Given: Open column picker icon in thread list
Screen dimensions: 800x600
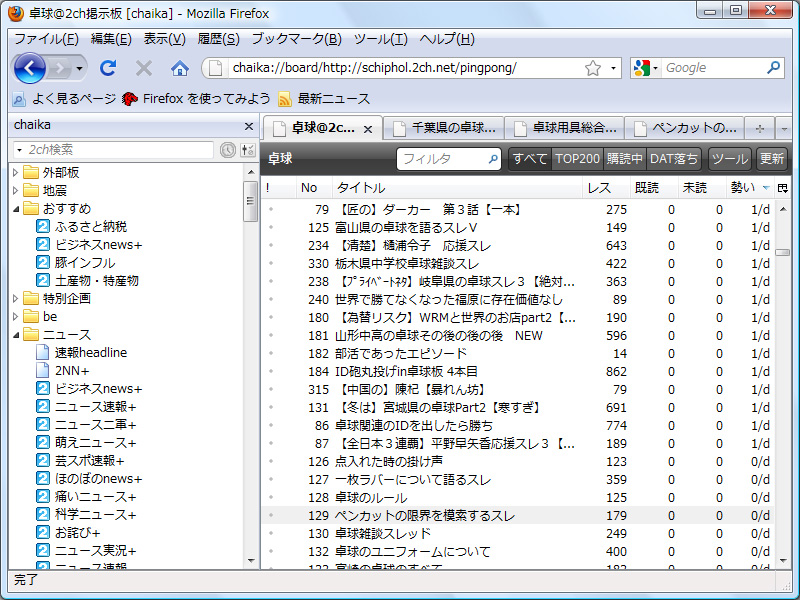Looking at the screenshot, I should pos(782,188).
